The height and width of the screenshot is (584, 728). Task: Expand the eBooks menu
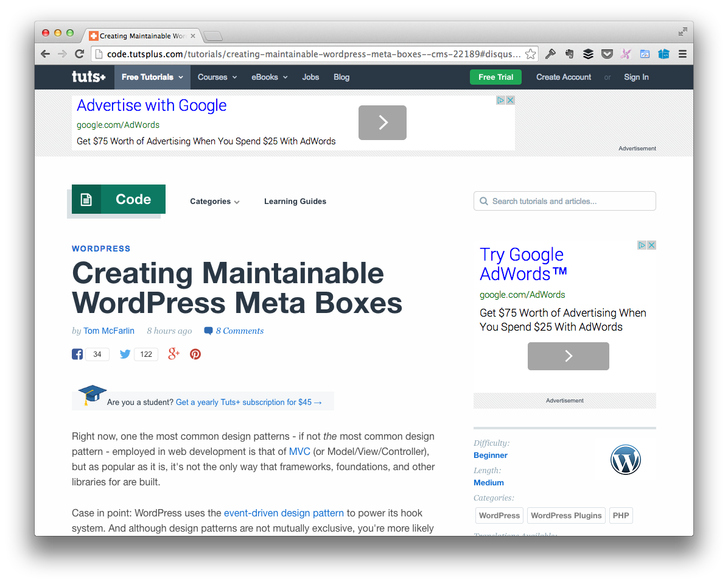pyautogui.click(x=269, y=77)
